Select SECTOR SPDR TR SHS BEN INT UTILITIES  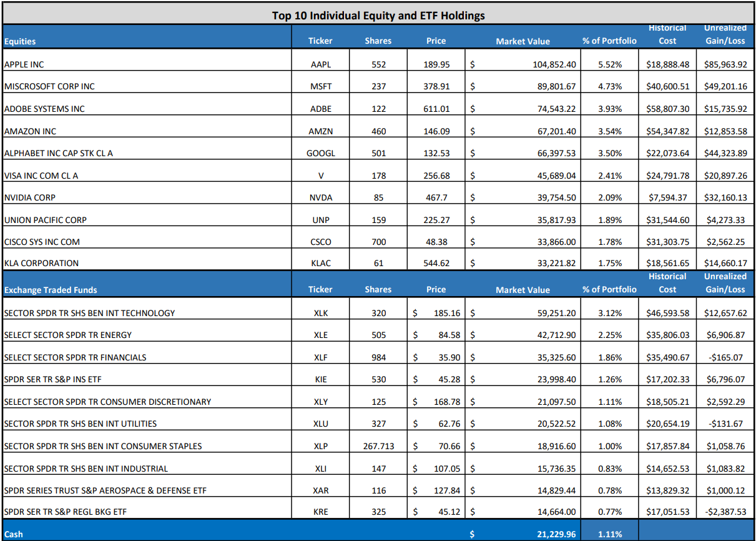tap(81, 424)
